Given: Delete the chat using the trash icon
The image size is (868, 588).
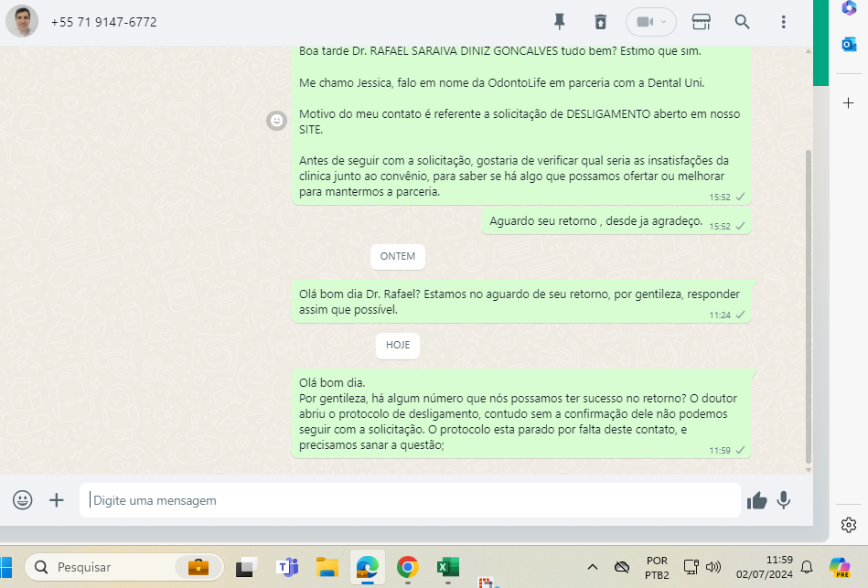Looking at the screenshot, I should [601, 22].
